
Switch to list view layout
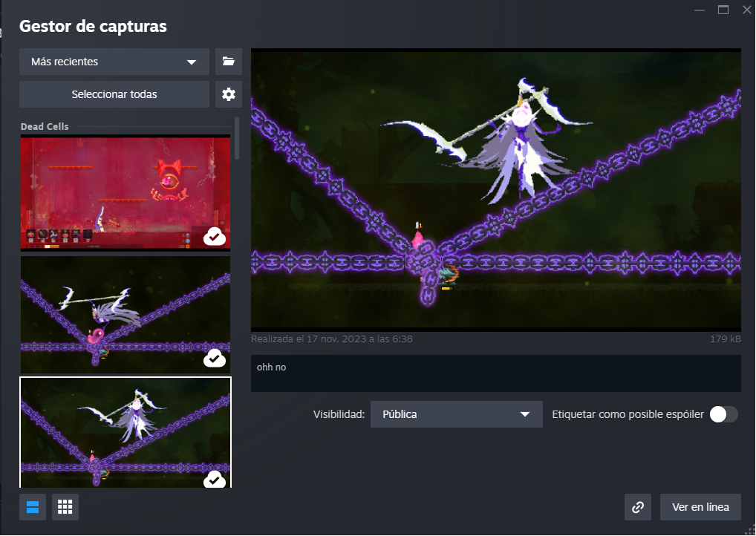point(33,506)
